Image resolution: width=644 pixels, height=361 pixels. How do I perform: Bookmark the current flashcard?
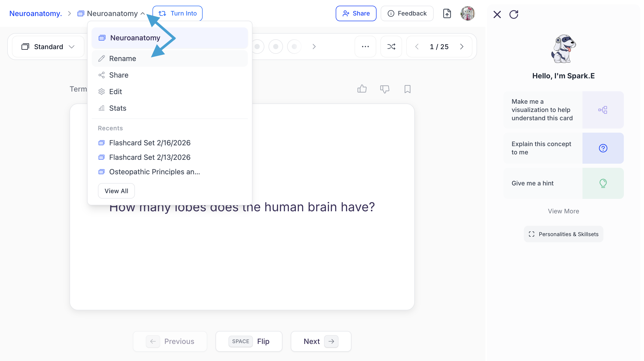click(407, 89)
